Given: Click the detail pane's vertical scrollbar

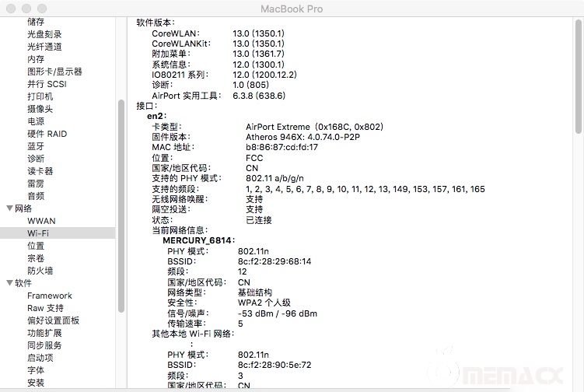Looking at the screenshot, I should coord(578,78).
